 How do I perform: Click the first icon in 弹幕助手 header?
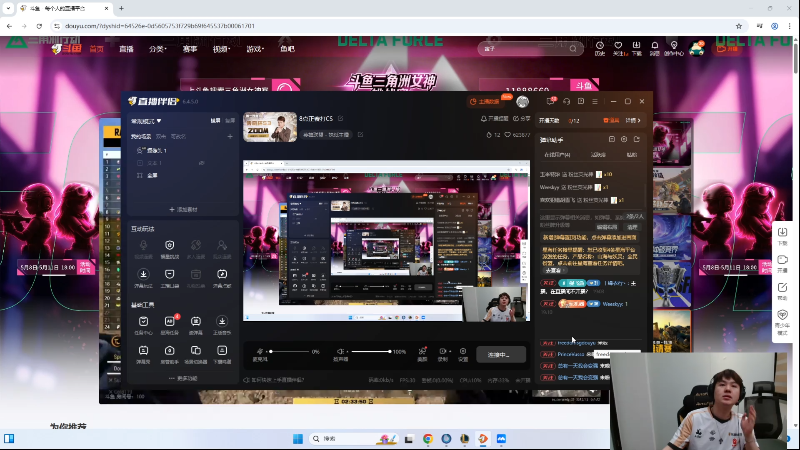612,139
